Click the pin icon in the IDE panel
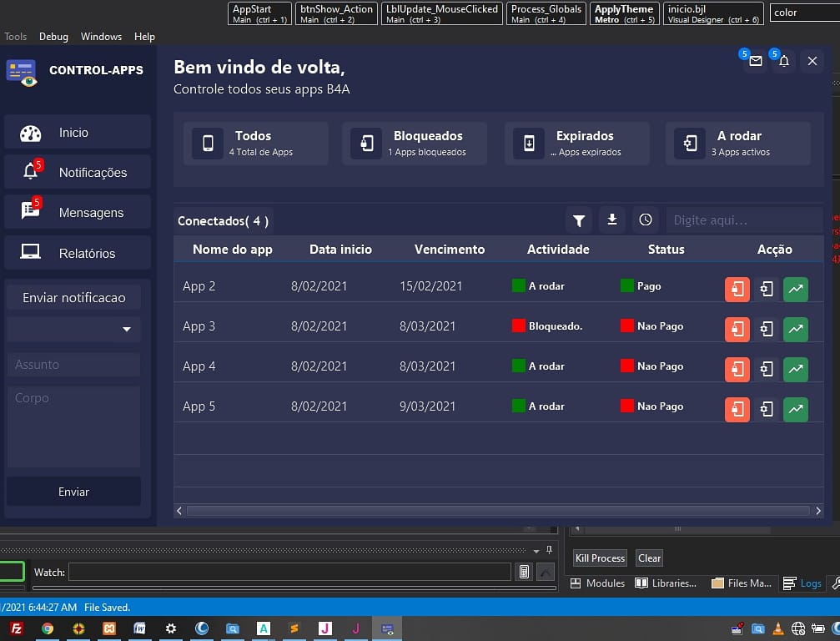Screen dimensions: 840x641 tap(549, 550)
